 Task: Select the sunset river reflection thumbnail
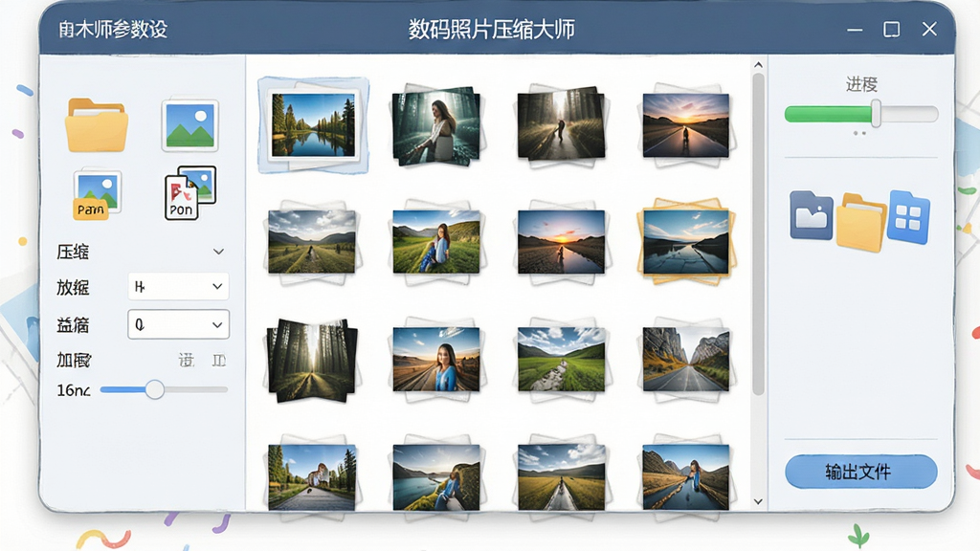(x=561, y=242)
